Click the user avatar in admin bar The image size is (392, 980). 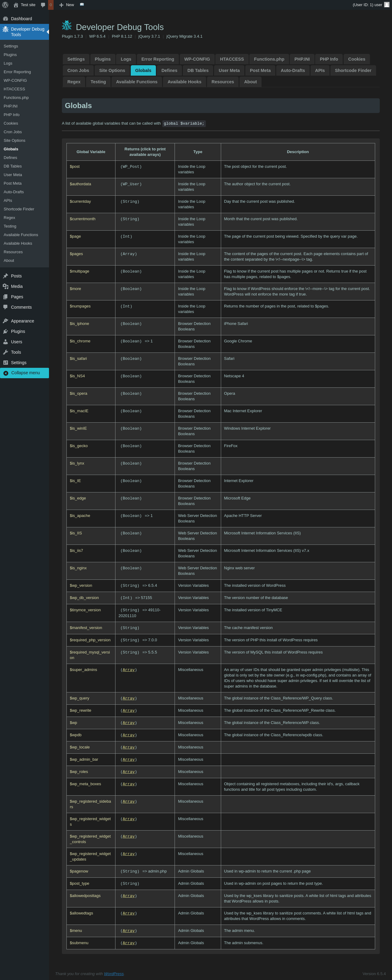point(387,5)
